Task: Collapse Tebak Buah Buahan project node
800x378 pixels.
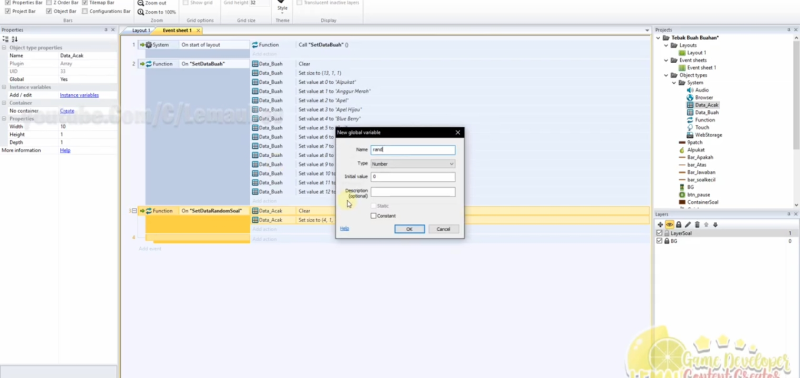Action: tap(659, 38)
